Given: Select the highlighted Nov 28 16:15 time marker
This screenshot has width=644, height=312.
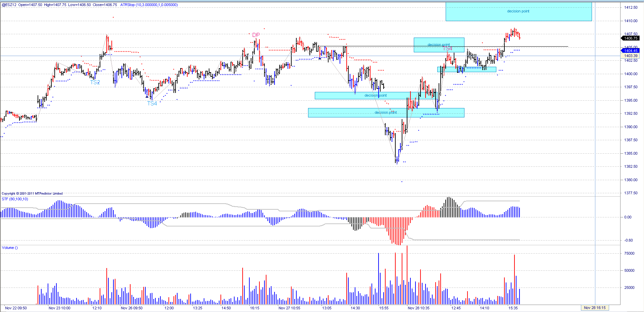Looking at the screenshot, I should coord(595,308).
